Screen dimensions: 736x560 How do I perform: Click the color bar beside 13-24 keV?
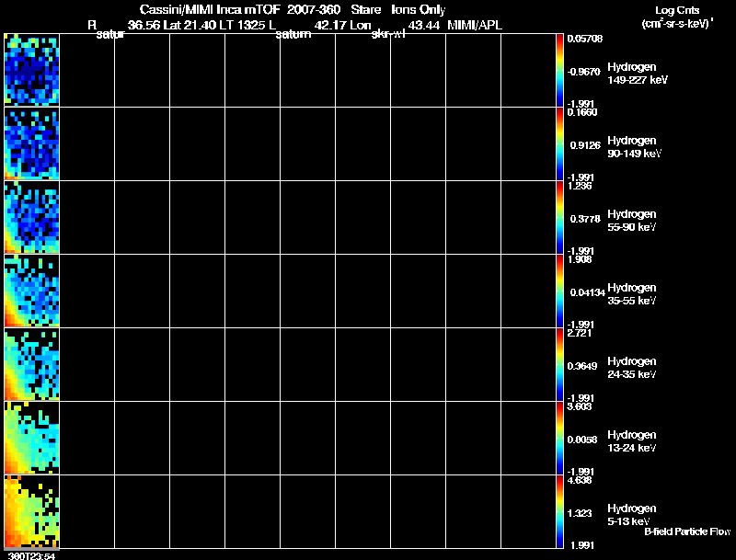point(559,438)
